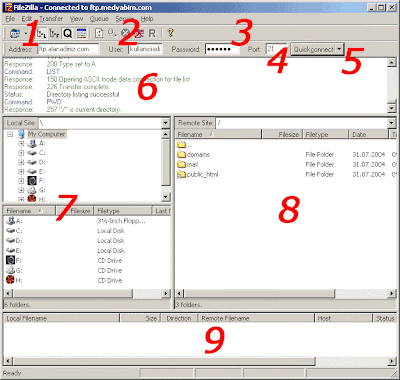Click the G: drive icon in local tree
The image size is (400, 380).
coord(32,190)
